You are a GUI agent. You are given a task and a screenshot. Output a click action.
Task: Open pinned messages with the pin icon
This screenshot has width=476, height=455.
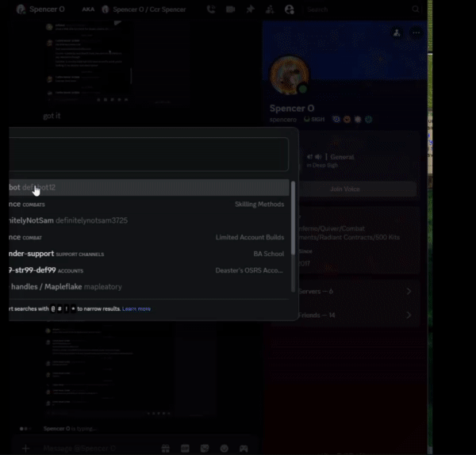coord(250,10)
